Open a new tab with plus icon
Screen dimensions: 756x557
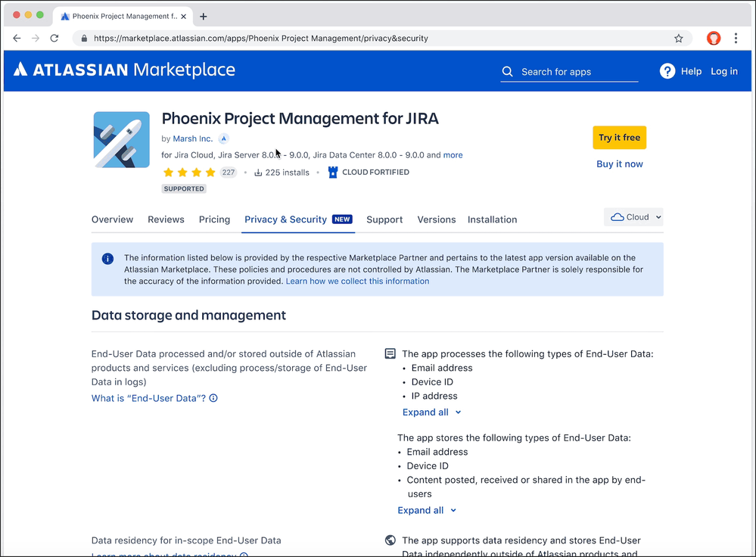[x=204, y=17]
